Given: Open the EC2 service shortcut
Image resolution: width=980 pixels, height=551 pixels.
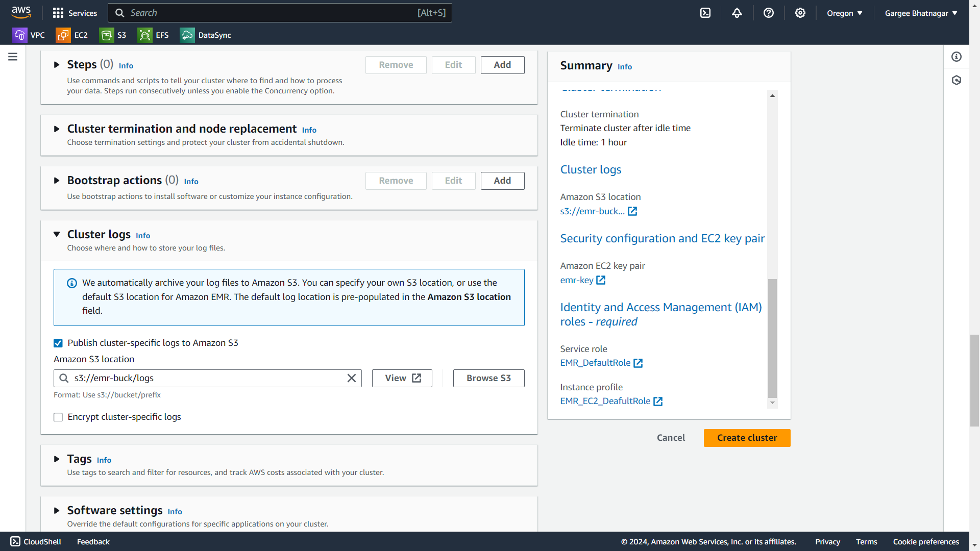Looking at the screenshot, I should tap(72, 35).
